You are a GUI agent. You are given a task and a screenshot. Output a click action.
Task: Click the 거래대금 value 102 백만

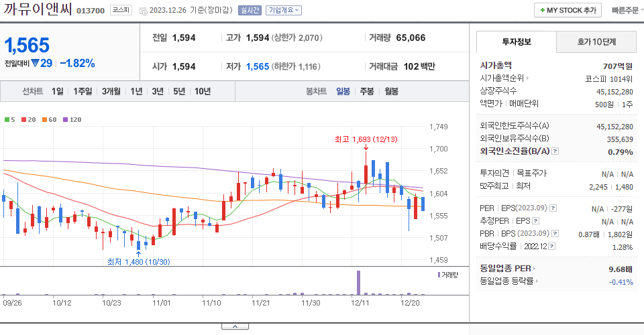click(419, 66)
